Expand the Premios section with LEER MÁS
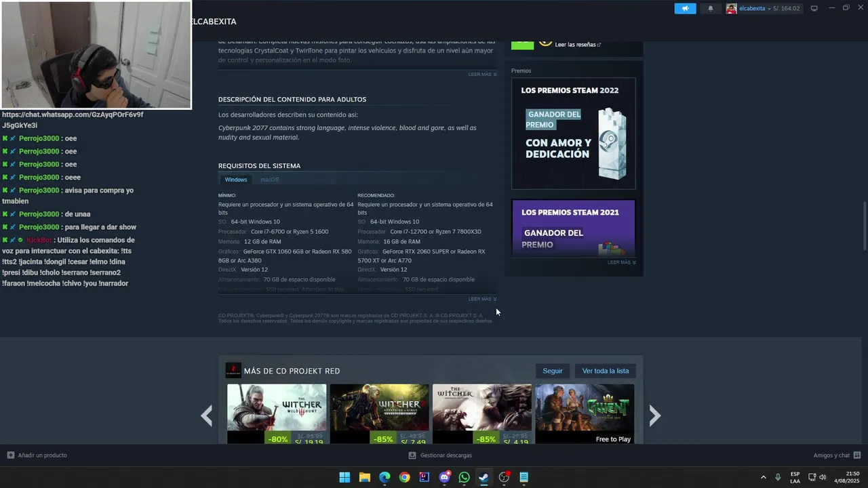 pyautogui.click(x=622, y=262)
